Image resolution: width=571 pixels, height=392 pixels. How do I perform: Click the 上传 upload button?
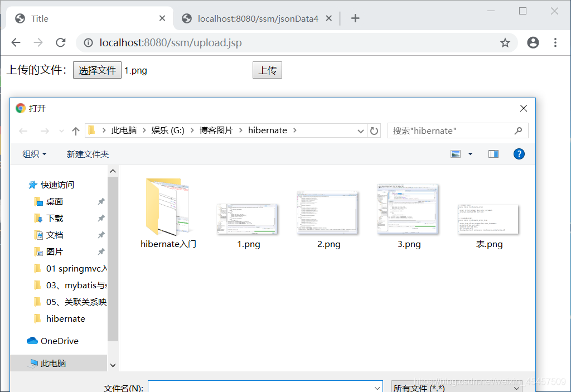pyautogui.click(x=267, y=70)
